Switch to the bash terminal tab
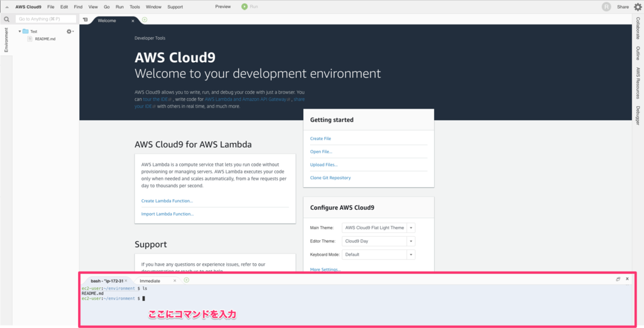The width and height of the screenshot is (644, 328). pyautogui.click(x=106, y=281)
